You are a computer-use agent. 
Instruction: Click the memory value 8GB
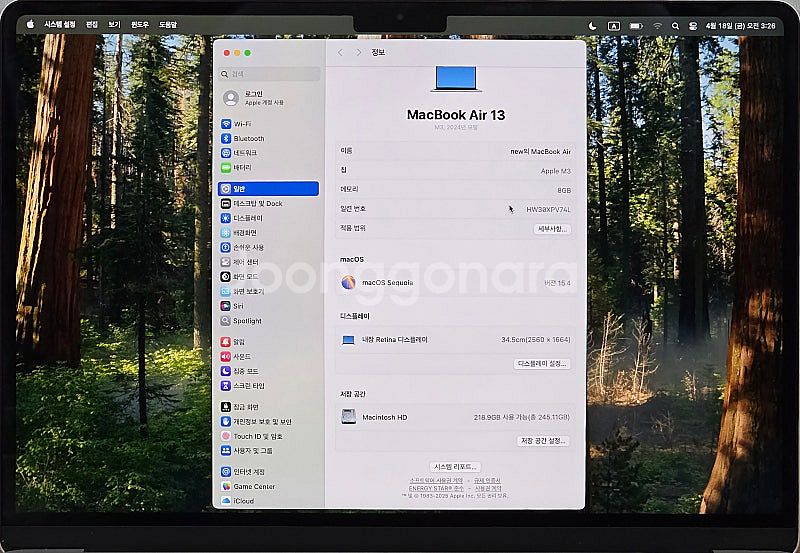pos(564,190)
